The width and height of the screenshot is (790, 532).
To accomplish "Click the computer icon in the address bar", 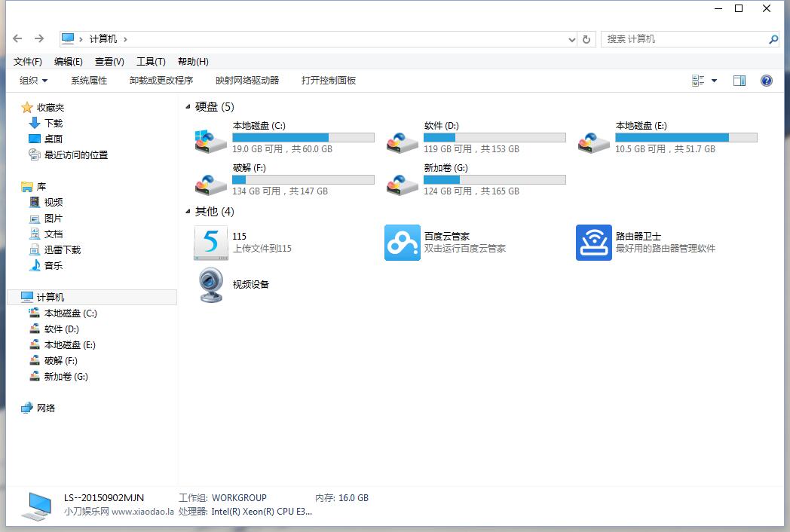I will (x=68, y=38).
